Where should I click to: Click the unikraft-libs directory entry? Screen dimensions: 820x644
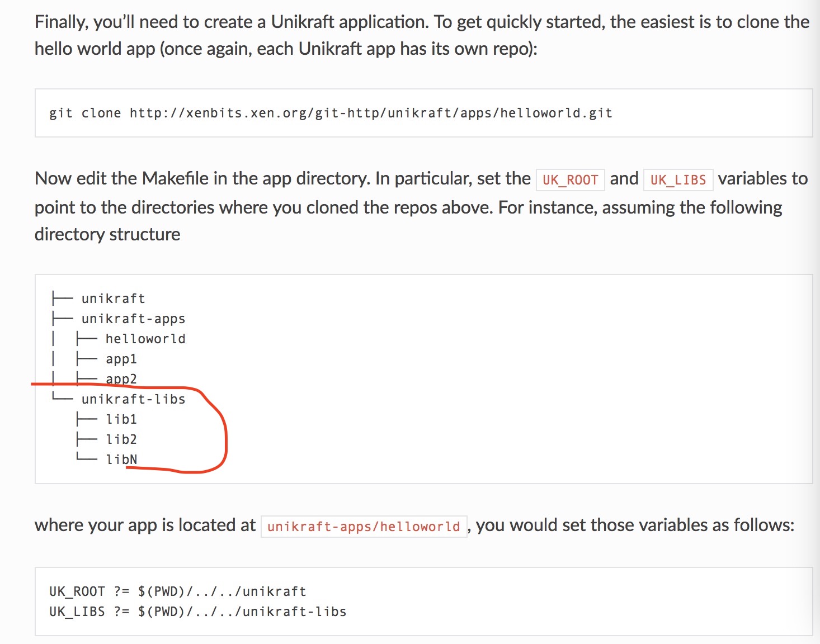pos(133,399)
